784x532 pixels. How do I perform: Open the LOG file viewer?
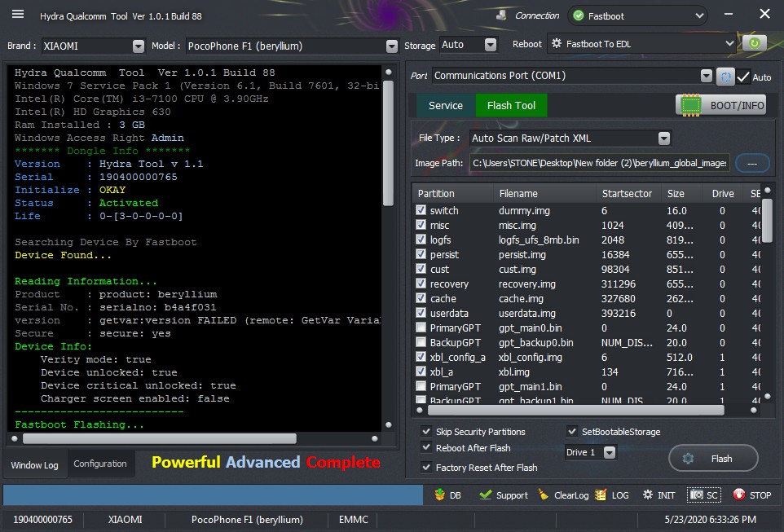click(x=613, y=495)
